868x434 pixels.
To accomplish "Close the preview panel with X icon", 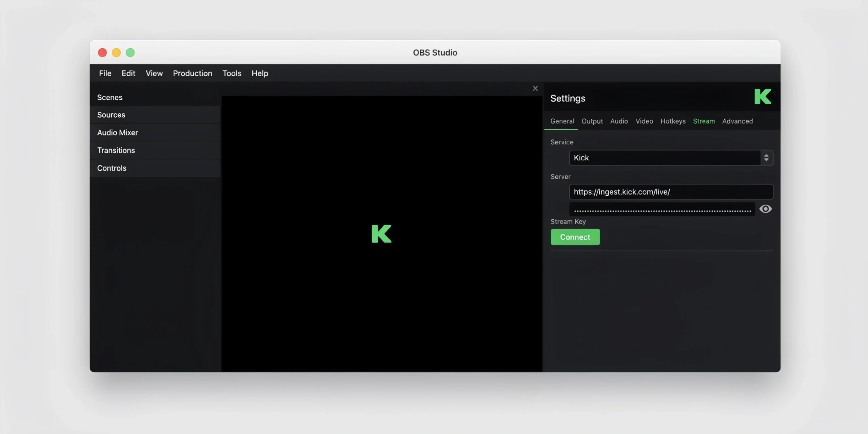I will [x=535, y=88].
